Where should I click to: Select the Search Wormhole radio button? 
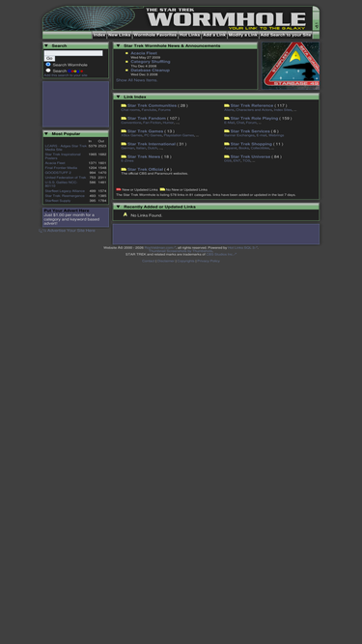click(x=48, y=65)
